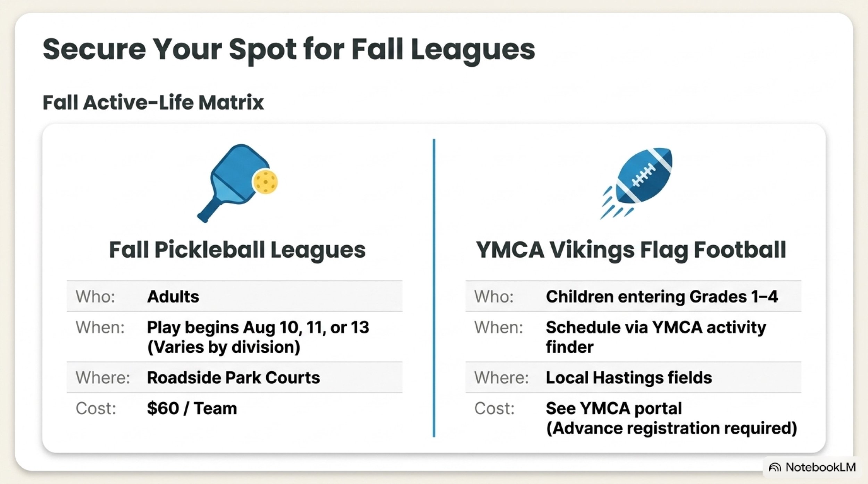
Task: Click the pickleball paddle icon
Action: click(237, 183)
